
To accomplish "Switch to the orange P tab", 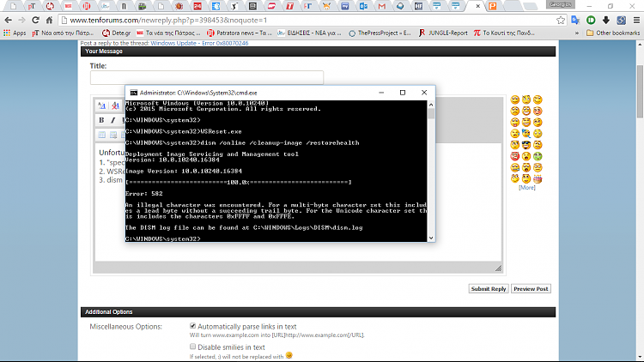I will [x=493, y=6].
